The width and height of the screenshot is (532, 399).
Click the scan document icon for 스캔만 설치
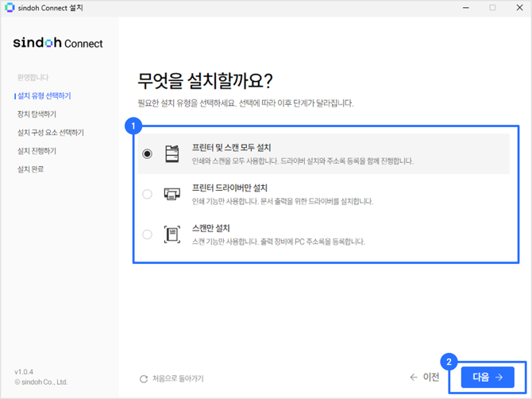click(172, 234)
